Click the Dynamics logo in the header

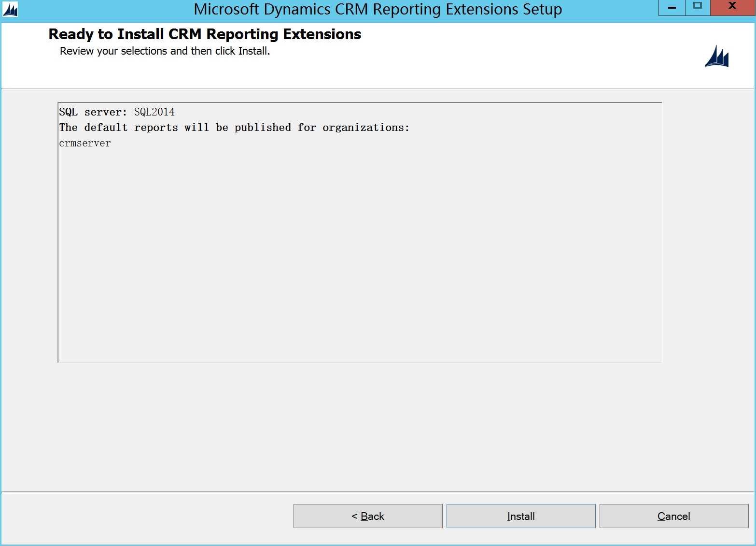(x=717, y=56)
